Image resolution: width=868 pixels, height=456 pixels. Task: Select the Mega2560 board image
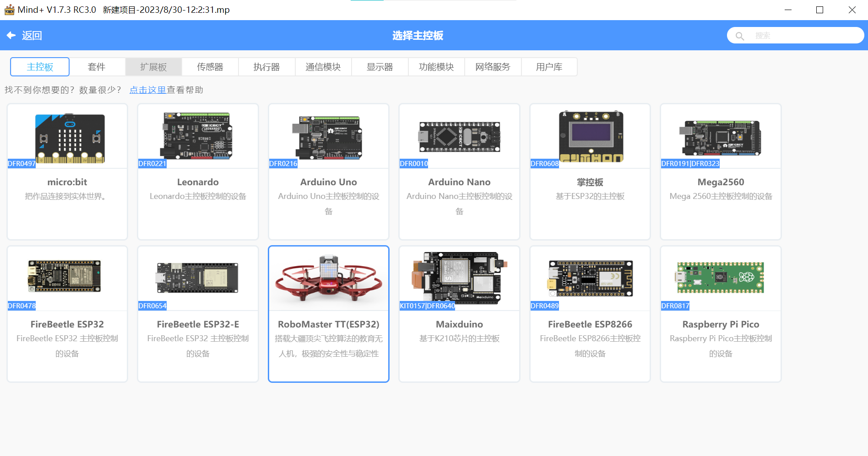click(720, 138)
